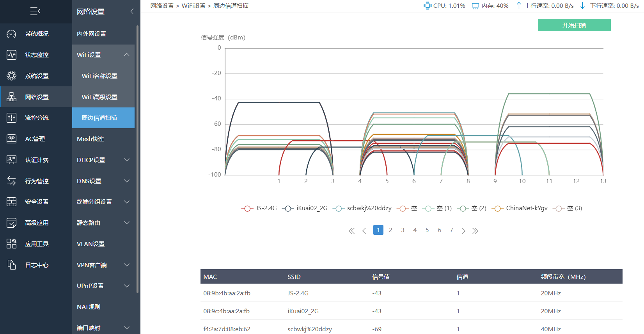Viewport: 644px width, 334px height.
Task: Jump to last page with double-right arrow
Action: point(475,231)
